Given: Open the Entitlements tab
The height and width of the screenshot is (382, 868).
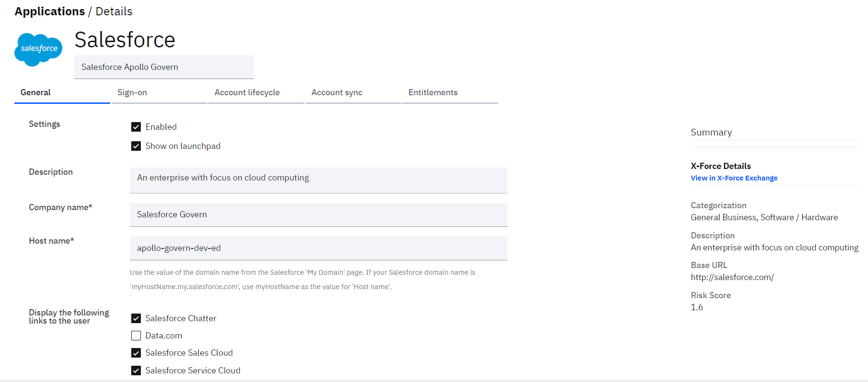Looking at the screenshot, I should pyautogui.click(x=450, y=92).
